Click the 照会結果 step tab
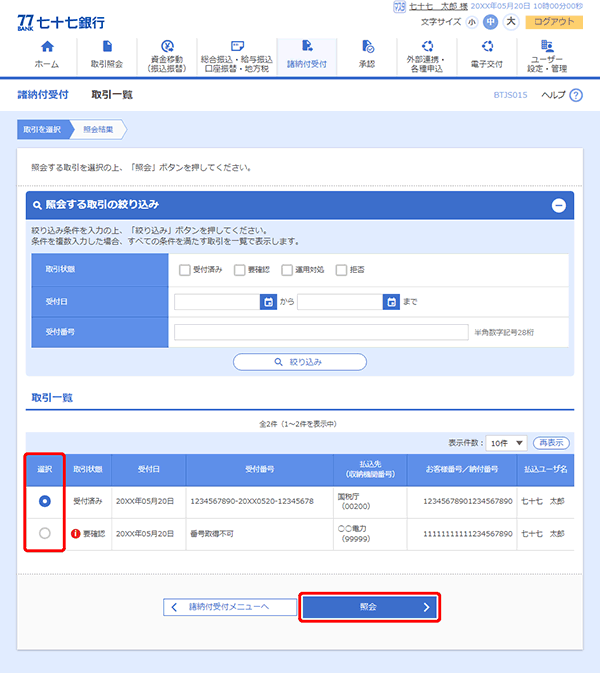This screenshot has width=600, height=673. click(98, 130)
